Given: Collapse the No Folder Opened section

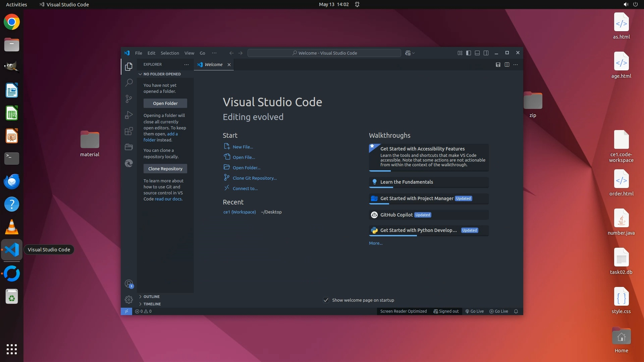Looking at the screenshot, I should 162,74.
